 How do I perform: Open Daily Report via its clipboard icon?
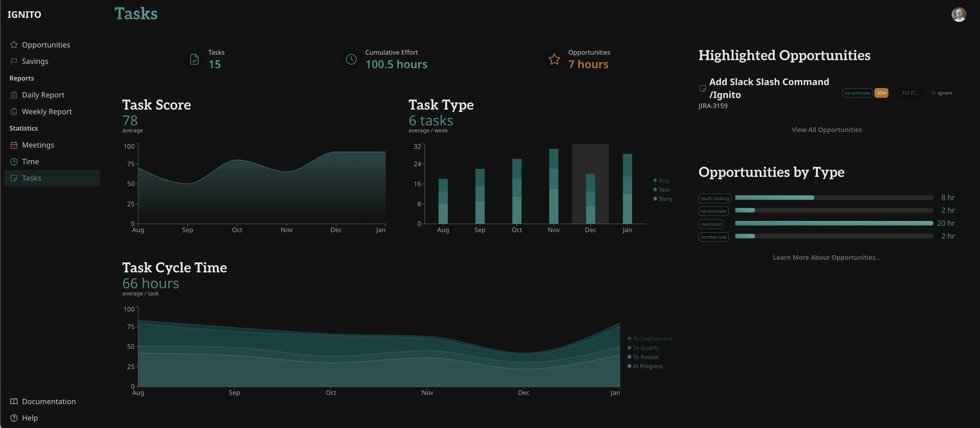point(14,95)
